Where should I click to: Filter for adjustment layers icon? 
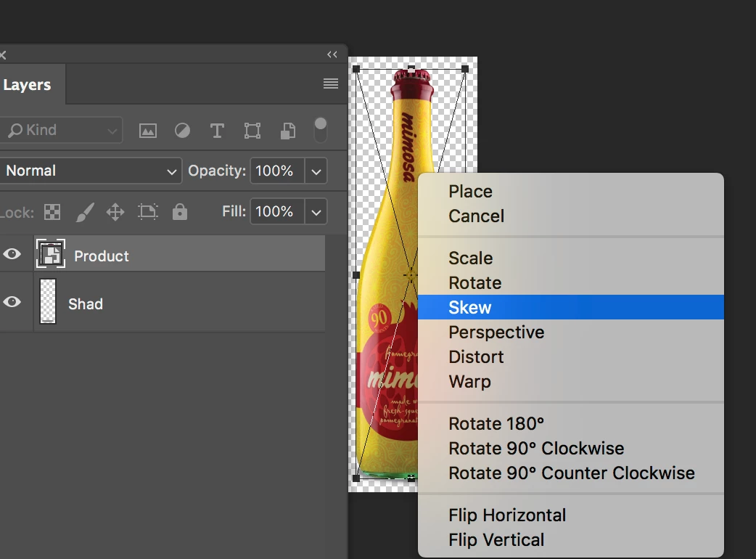182,131
